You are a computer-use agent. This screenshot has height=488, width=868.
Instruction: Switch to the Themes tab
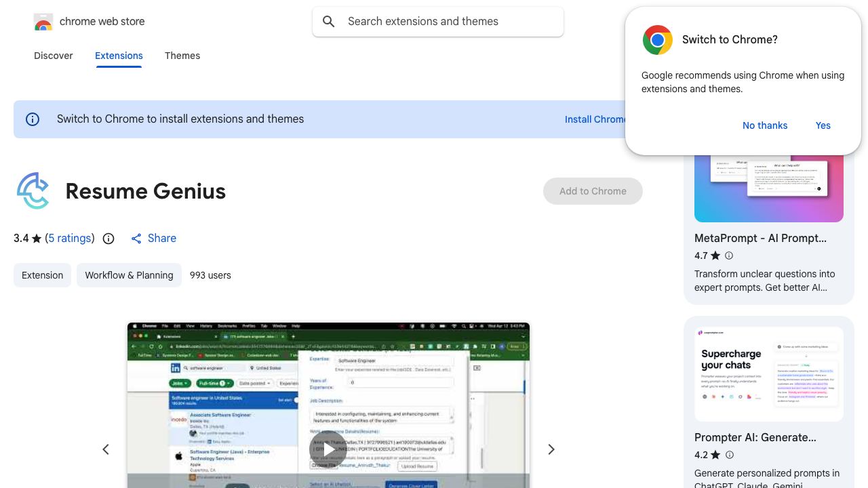[x=182, y=56]
